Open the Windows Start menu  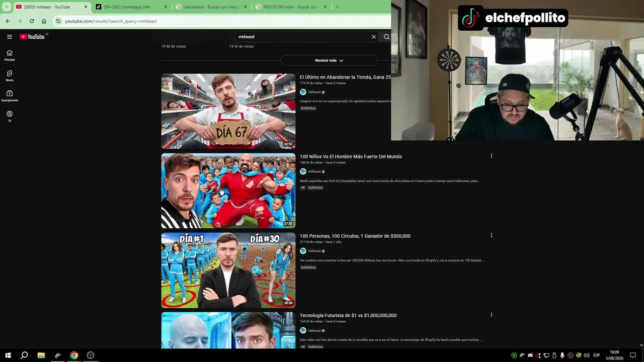8,355
